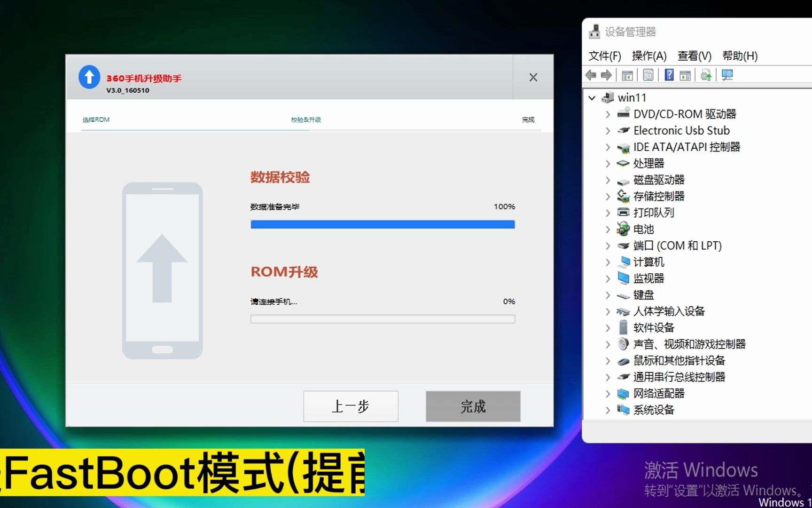
Task: Click the blue Help question-mark toolbar icon
Action: [x=669, y=75]
